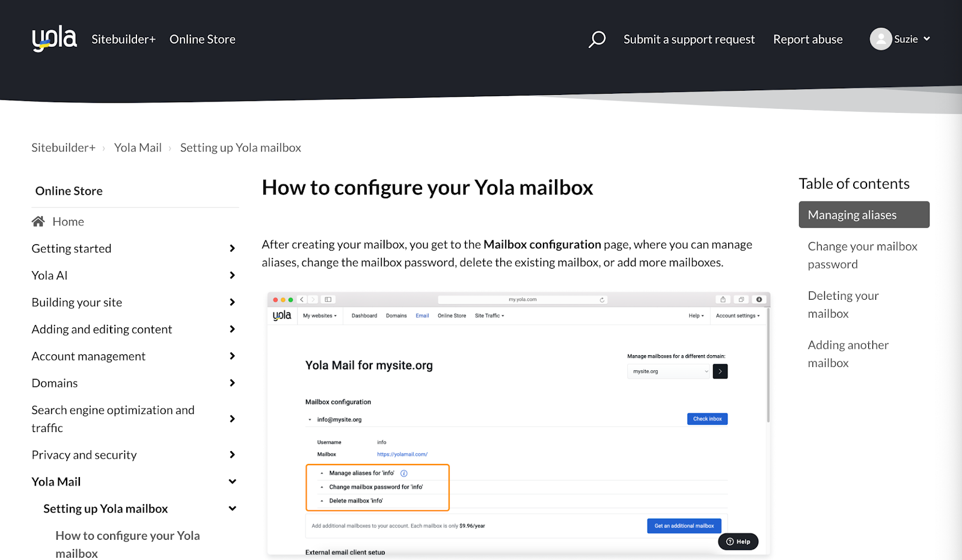Open the Account settings dropdown
This screenshot has width=962, height=560.
click(x=738, y=315)
